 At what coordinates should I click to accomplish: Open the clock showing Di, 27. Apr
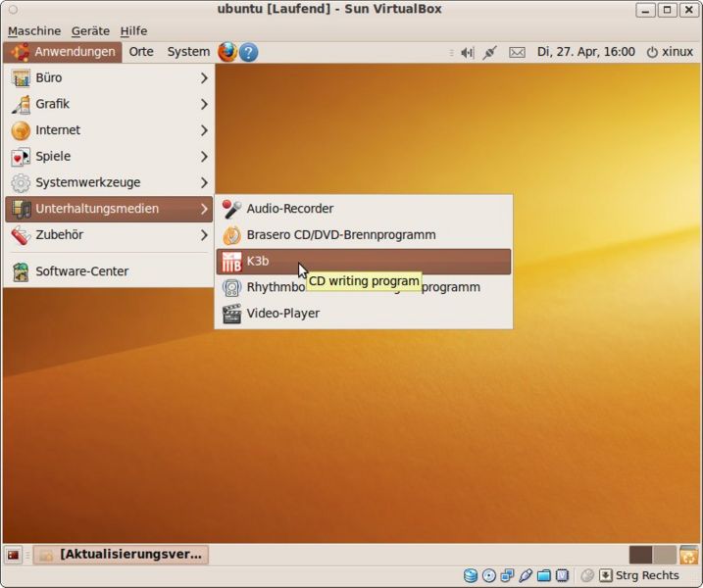(x=585, y=52)
